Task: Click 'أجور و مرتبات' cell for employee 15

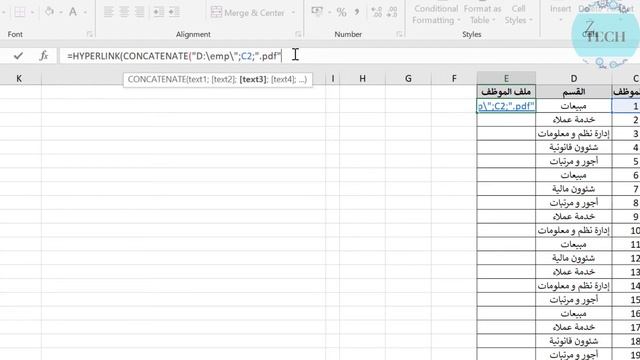Action: click(573, 300)
